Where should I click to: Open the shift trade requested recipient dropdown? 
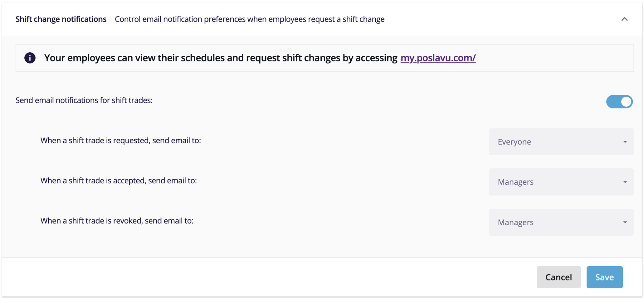pyautogui.click(x=561, y=142)
